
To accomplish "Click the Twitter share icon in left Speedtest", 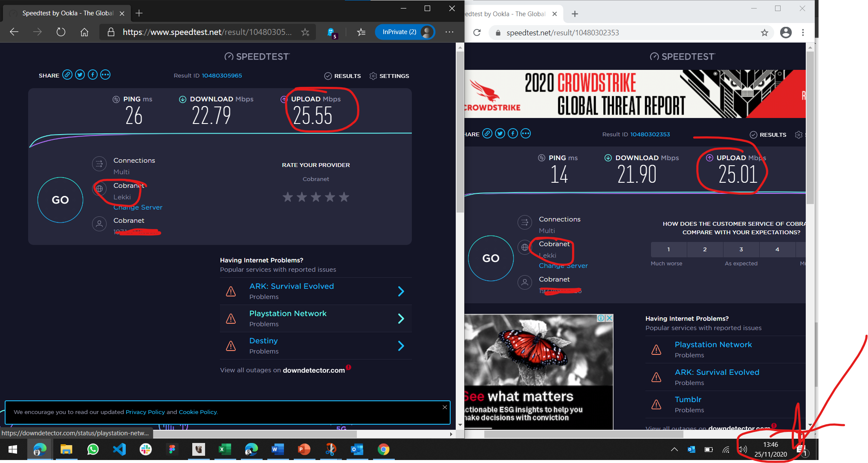I will [80, 75].
